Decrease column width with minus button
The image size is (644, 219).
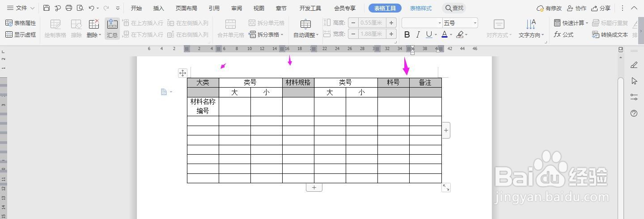(353, 34)
